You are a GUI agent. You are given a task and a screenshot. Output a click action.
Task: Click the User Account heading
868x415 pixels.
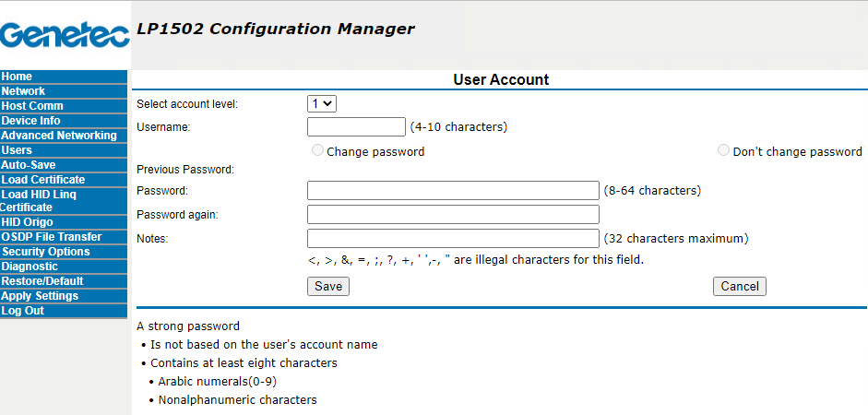(501, 79)
